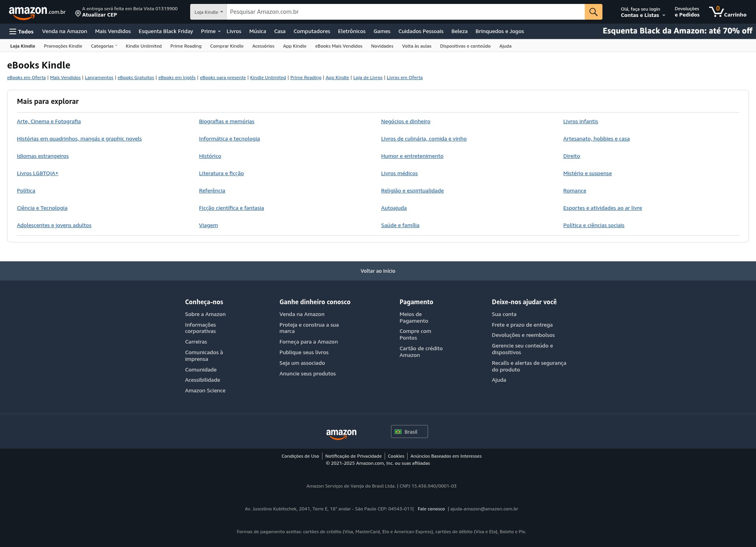The width and height of the screenshot is (756, 547).
Task: Open Games nav item
Action: (382, 31)
